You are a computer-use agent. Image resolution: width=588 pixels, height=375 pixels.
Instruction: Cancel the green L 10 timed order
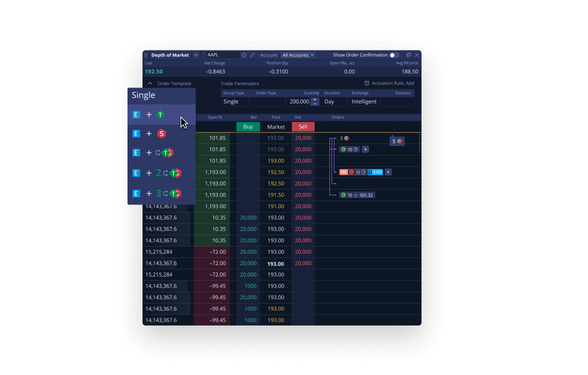(365, 149)
